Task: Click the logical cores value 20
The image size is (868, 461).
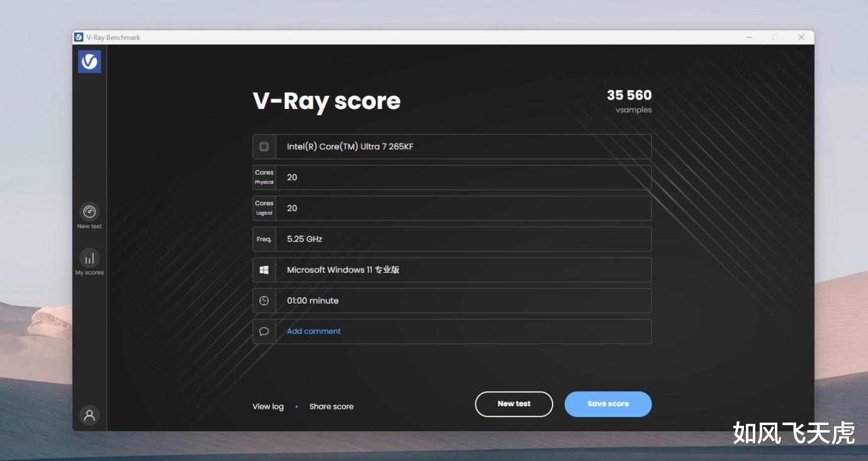Action: [x=292, y=208]
